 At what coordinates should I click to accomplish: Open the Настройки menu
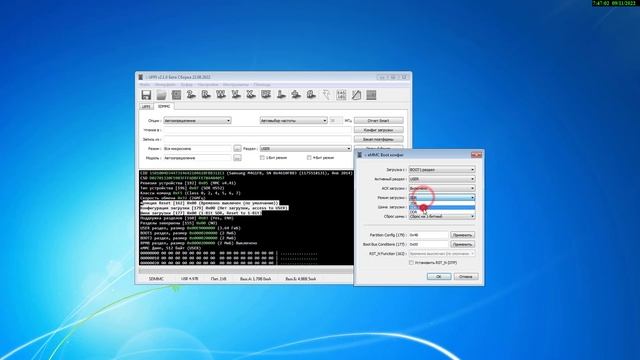[x=208, y=84]
